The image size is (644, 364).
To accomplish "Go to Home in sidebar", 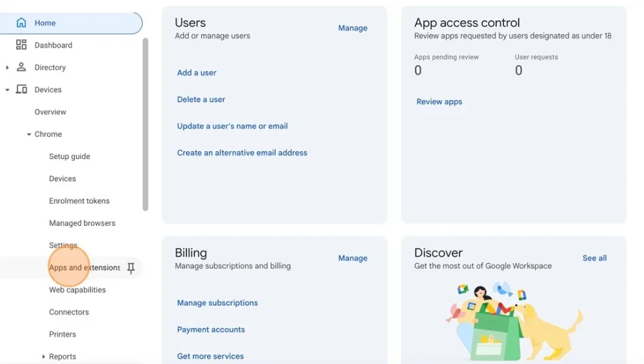I will click(70, 23).
